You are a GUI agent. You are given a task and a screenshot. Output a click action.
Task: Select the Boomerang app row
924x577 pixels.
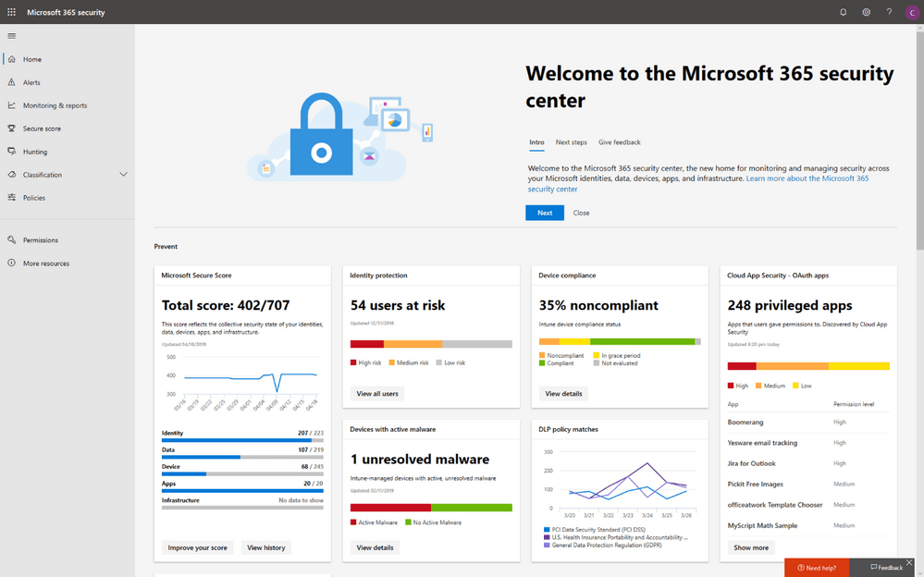coord(808,422)
